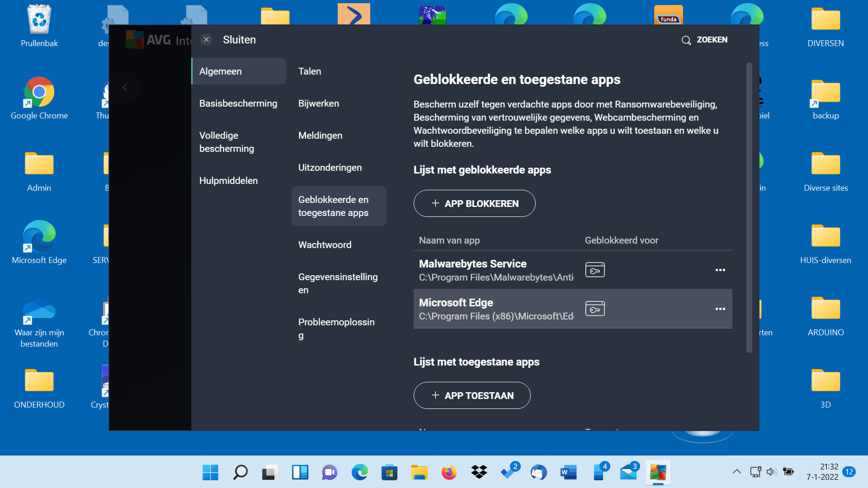The image size is (868, 488).
Task: Select the Meldingen menu item
Action: click(320, 136)
